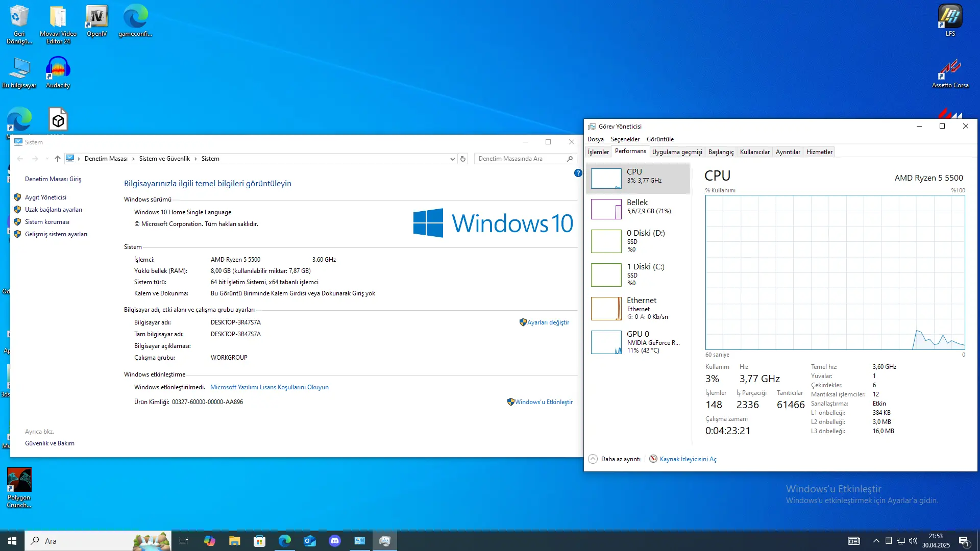Open Discord from the taskbar
Image resolution: width=980 pixels, height=551 pixels.
(x=334, y=541)
